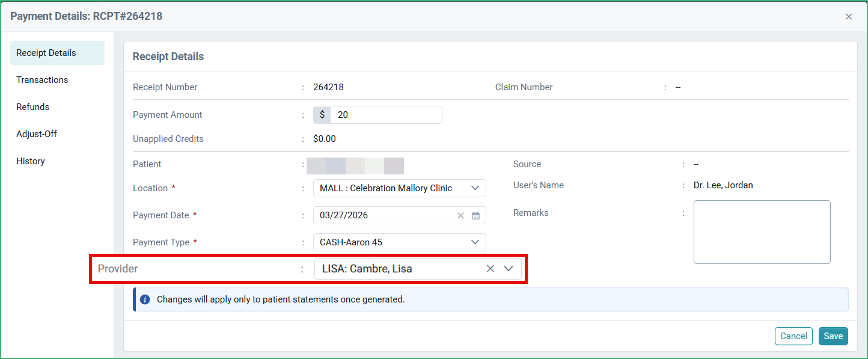Click the Receipt Details panel heading

point(168,57)
